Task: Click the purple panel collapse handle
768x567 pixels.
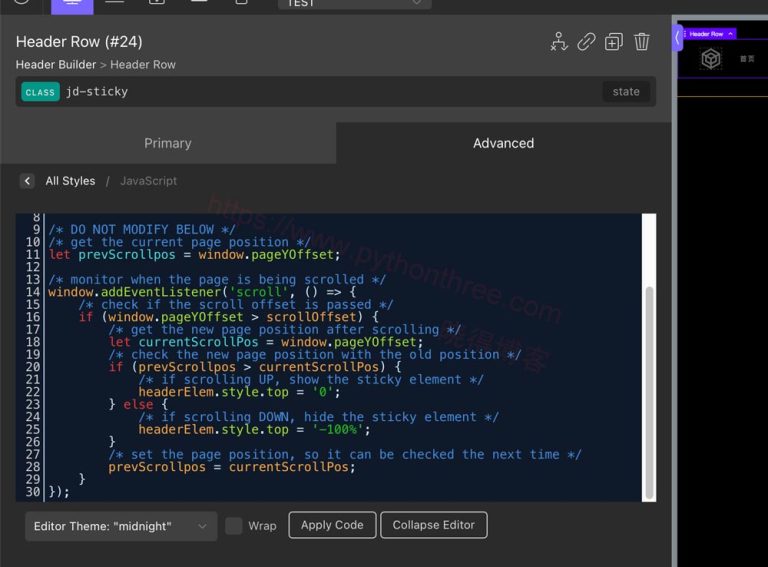Action: coord(678,38)
